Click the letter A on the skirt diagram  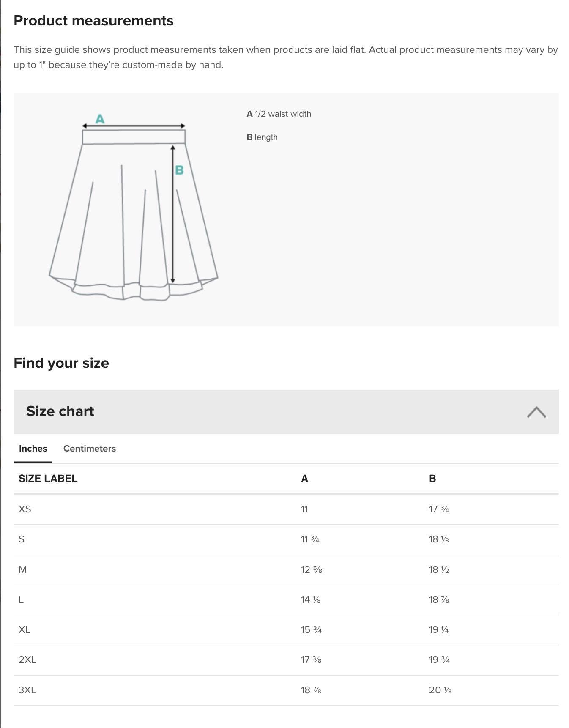100,119
